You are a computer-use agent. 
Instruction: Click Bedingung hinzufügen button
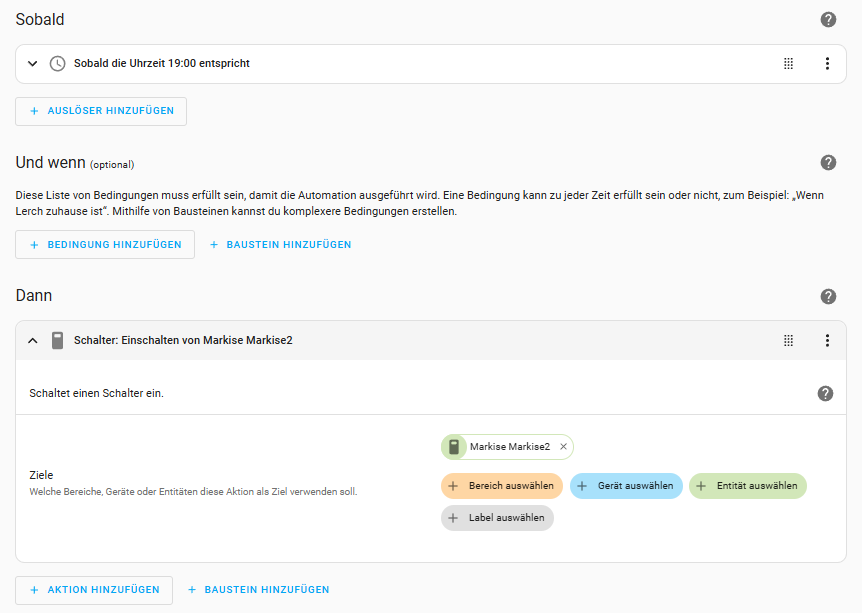tap(105, 245)
